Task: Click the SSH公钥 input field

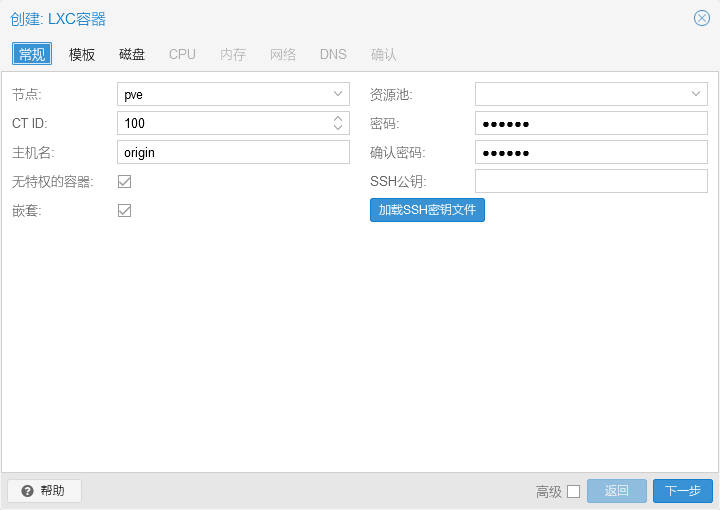Action: [x=590, y=181]
